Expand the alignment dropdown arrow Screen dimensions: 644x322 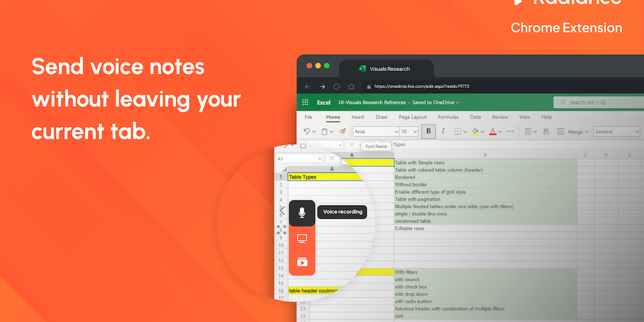pos(536,132)
